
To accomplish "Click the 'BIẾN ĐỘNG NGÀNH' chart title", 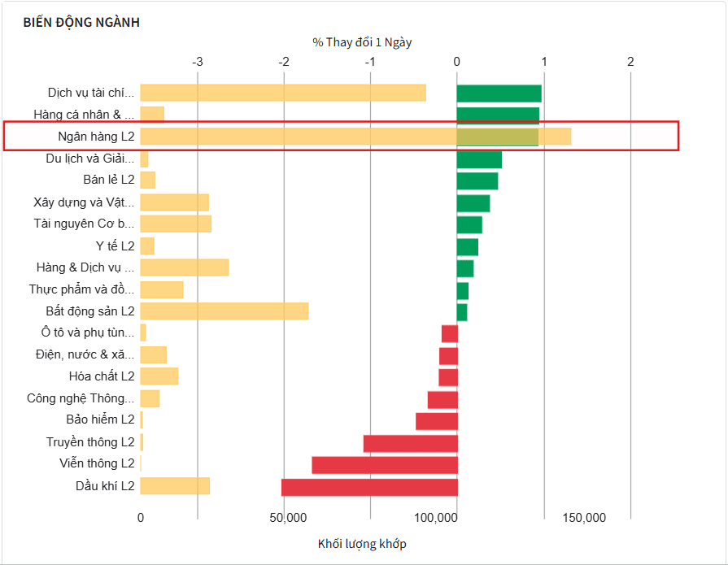I will pos(81,22).
